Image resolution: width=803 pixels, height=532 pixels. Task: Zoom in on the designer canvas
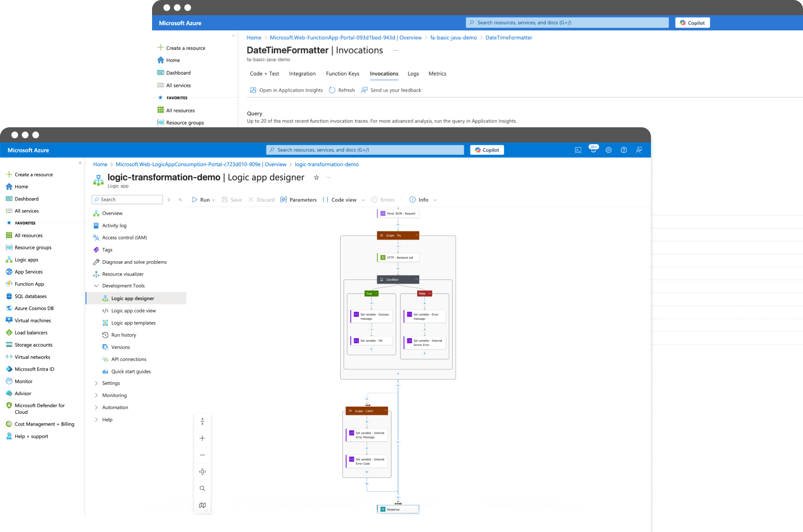pyautogui.click(x=202, y=438)
